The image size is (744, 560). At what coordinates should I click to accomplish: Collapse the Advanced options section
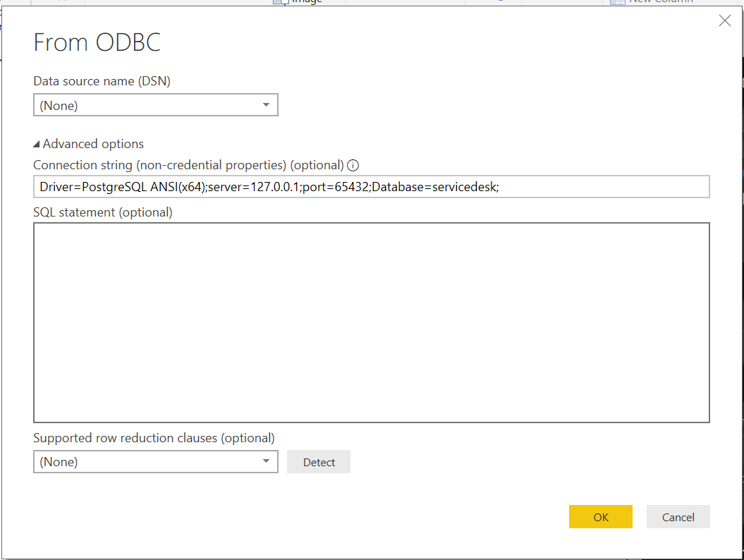(88, 144)
